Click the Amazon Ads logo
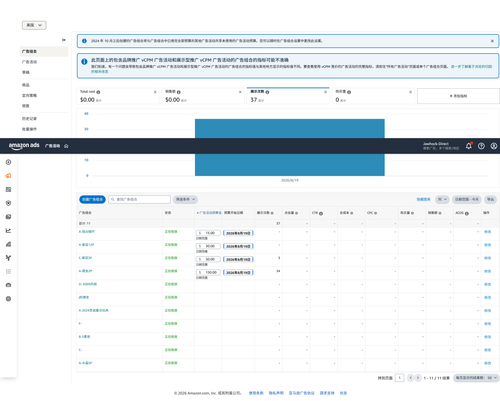This screenshot has width=500, height=401. (x=24, y=146)
